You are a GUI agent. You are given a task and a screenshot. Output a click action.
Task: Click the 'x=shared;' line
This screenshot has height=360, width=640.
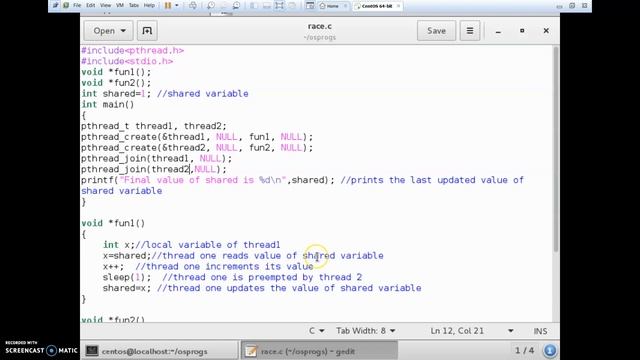tap(243, 256)
